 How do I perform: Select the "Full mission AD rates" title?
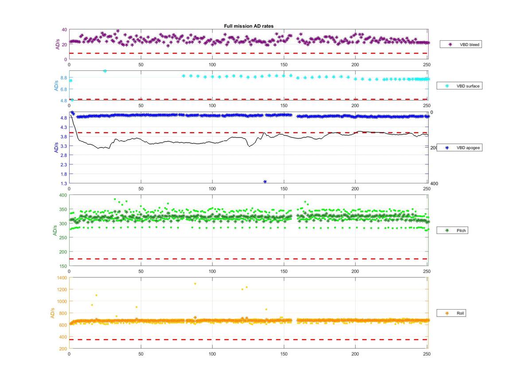[x=249, y=26]
